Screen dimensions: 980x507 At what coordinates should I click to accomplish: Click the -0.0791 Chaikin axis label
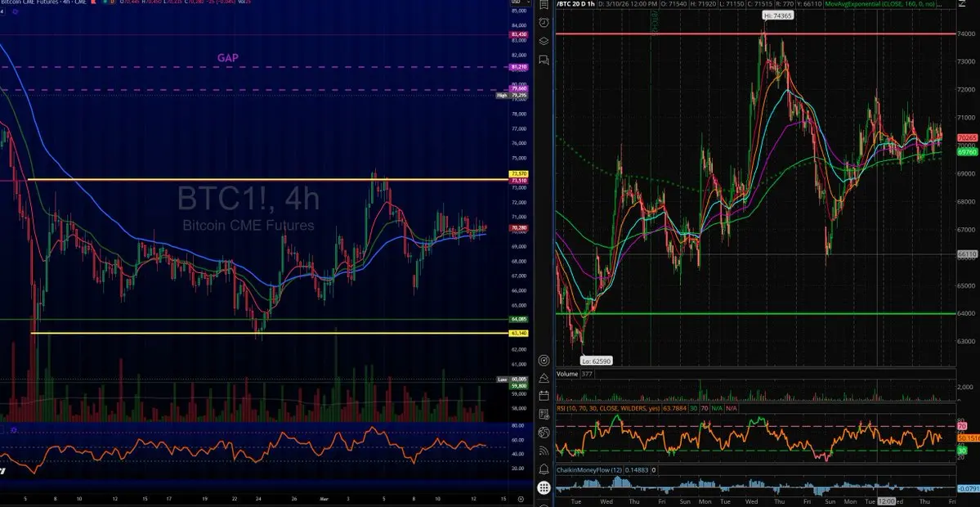click(968, 488)
